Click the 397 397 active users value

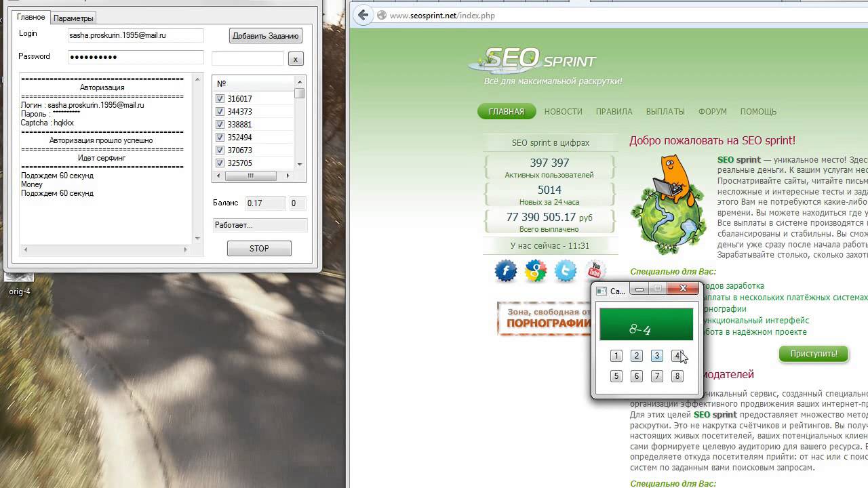[549, 163]
